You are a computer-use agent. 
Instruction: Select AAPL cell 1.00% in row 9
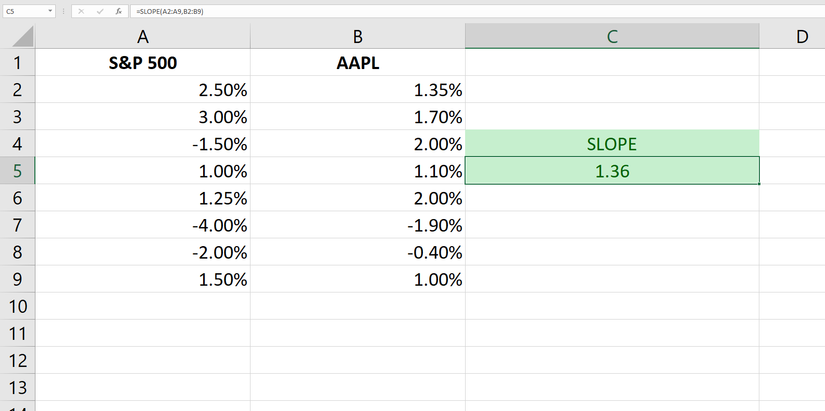pyautogui.click(x=358, y=279)
